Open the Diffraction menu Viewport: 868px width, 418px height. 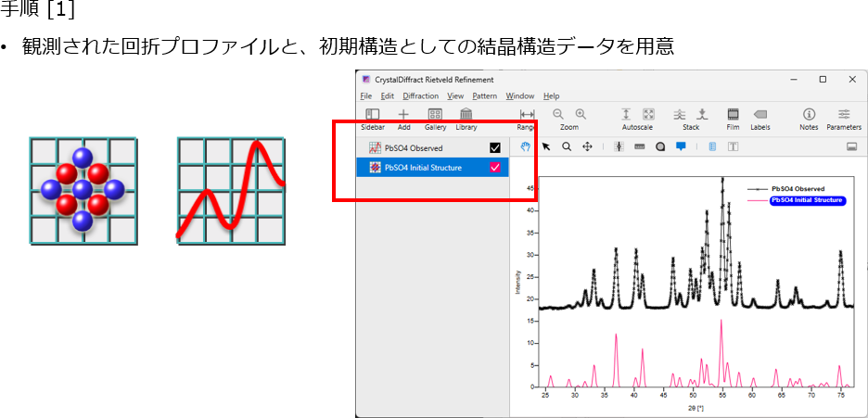[420, 95]
